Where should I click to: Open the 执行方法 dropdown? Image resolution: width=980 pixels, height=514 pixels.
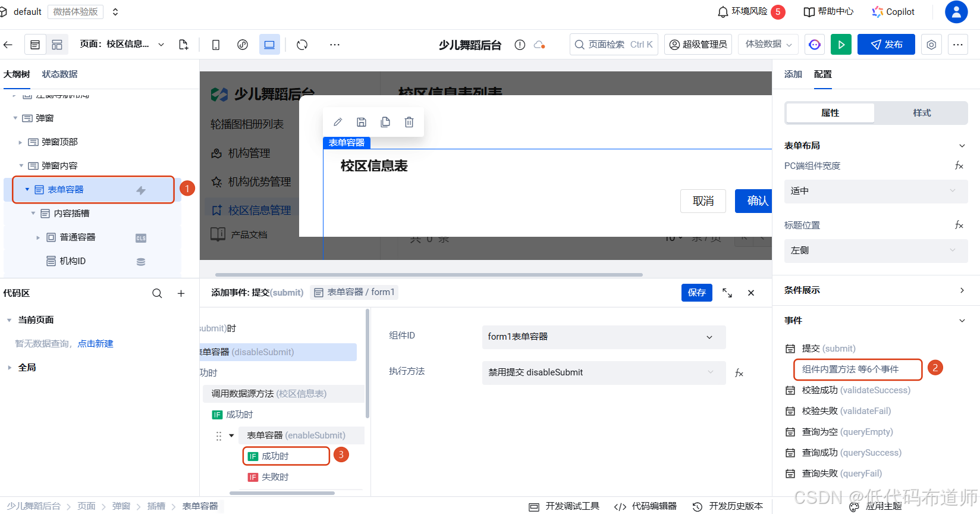604,372
